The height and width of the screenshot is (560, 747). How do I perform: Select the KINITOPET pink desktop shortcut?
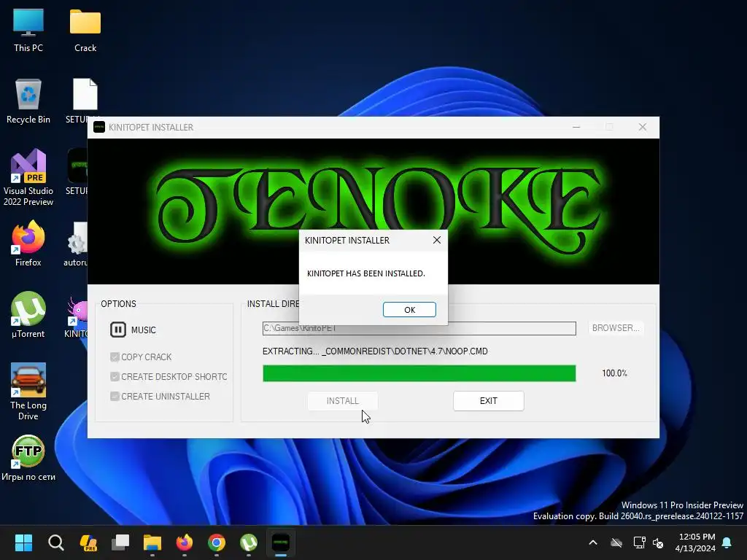pos(77,316)
